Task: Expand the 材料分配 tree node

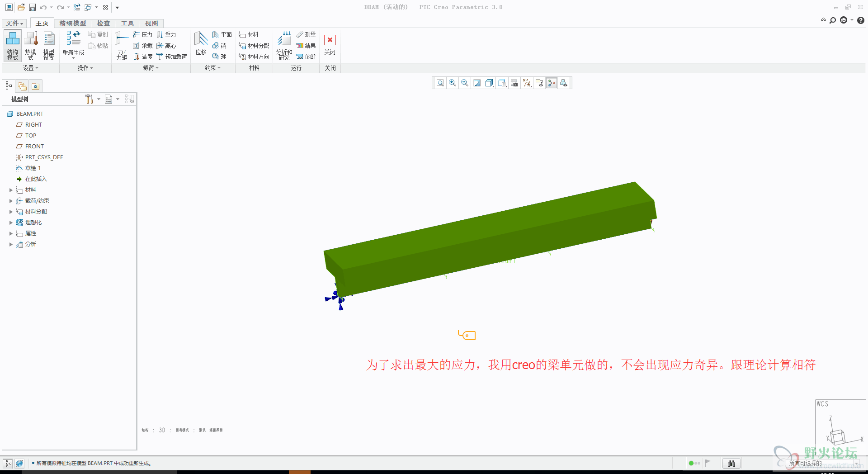Action: tap(11, 212)
